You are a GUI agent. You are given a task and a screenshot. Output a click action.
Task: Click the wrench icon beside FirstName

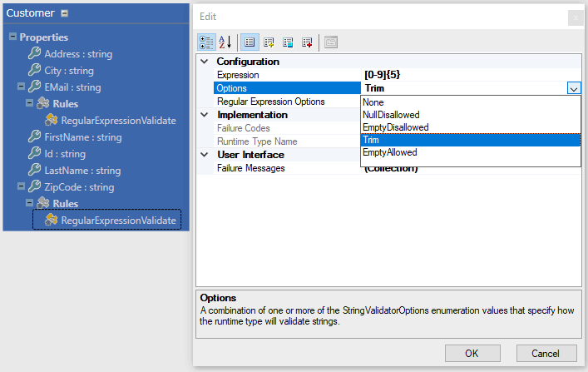pyautogui.click(x=34, y=136)
